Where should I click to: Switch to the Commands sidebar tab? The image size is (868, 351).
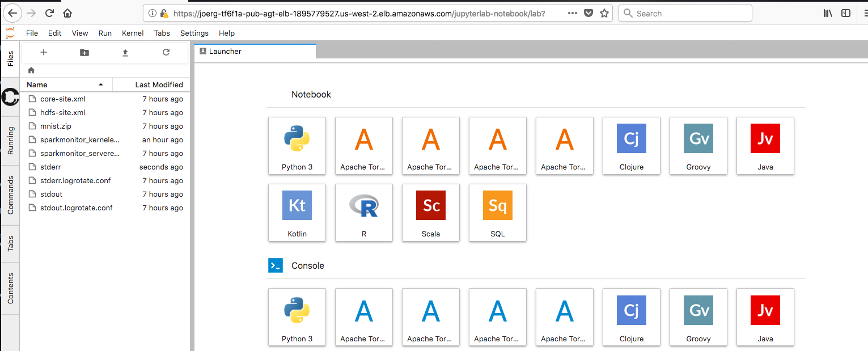point(10,195)
